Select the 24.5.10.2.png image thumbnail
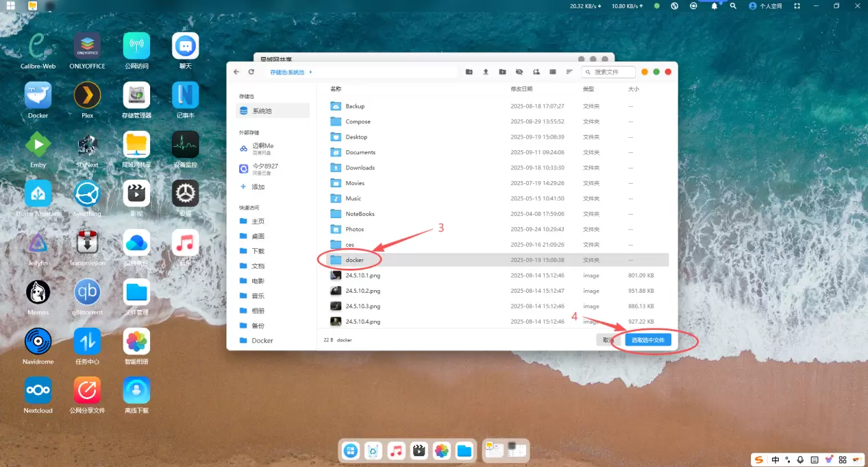The height and width of the screenshot is (467, 868). (336, 291)
